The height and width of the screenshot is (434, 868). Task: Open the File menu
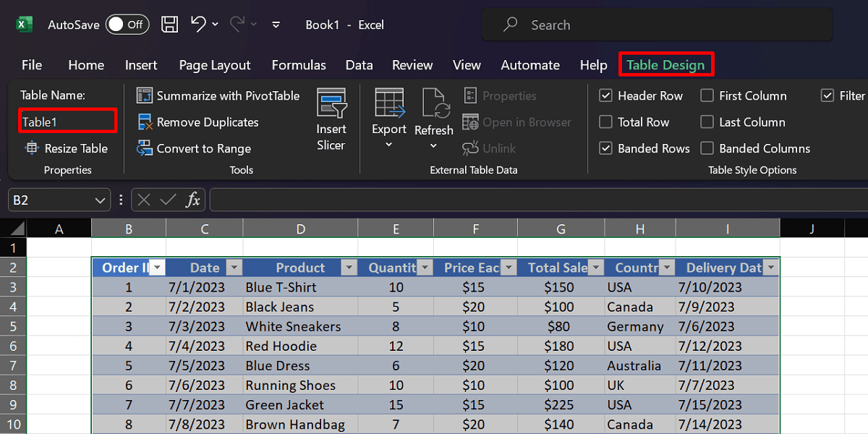click(32, 65)
